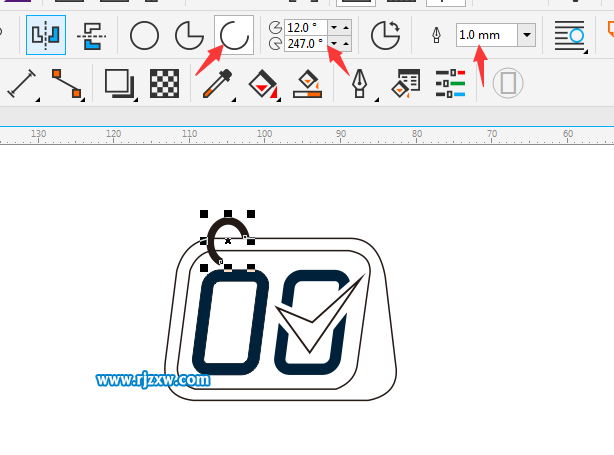614x455 pixels.
Task: Click the 247.0° ending angle field
Action: tap(306, 43)
